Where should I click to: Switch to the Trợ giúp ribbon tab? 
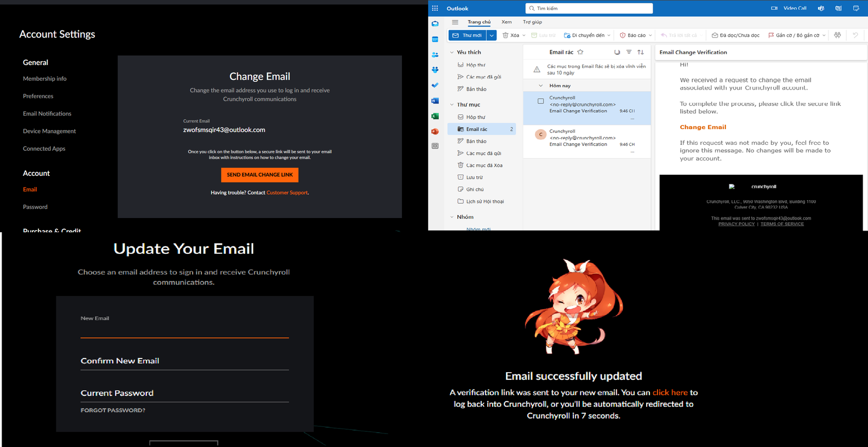532,22
